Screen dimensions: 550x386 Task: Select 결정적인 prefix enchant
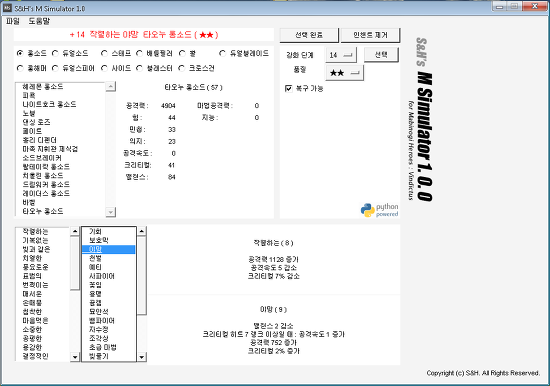coord(35,356)
